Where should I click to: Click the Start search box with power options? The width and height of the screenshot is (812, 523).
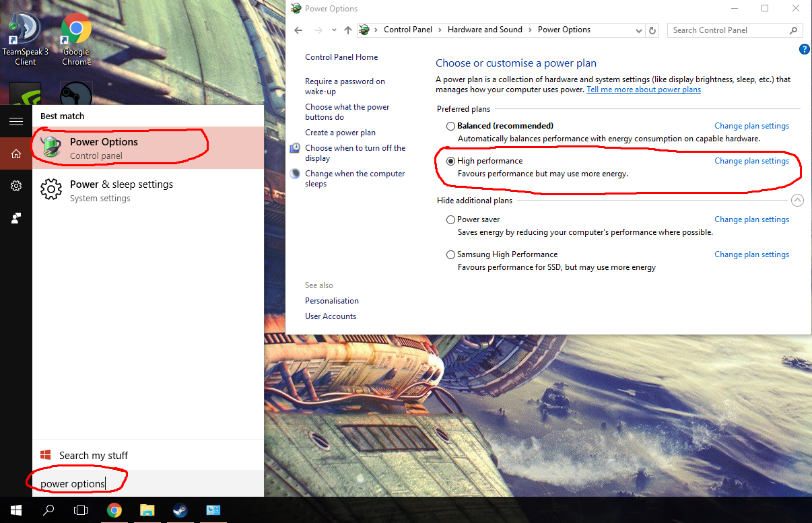click(148, 484)
